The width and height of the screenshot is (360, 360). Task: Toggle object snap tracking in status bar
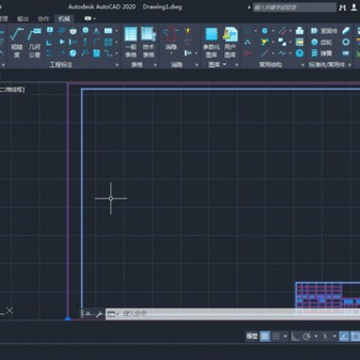(344, 336)
